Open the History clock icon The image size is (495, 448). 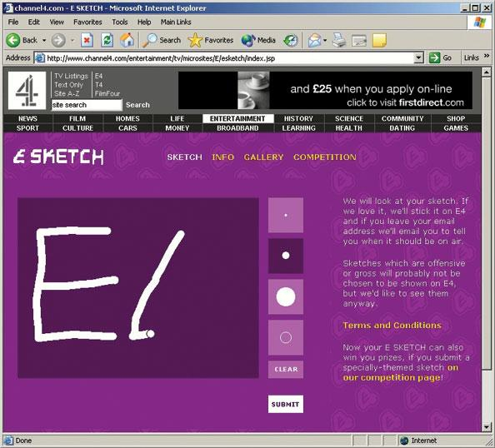(291, 40)
